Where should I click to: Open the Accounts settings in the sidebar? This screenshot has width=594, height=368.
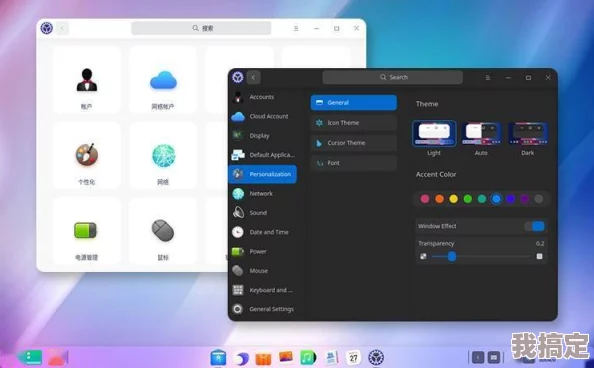pyautogui.click(x=262, y=97)
